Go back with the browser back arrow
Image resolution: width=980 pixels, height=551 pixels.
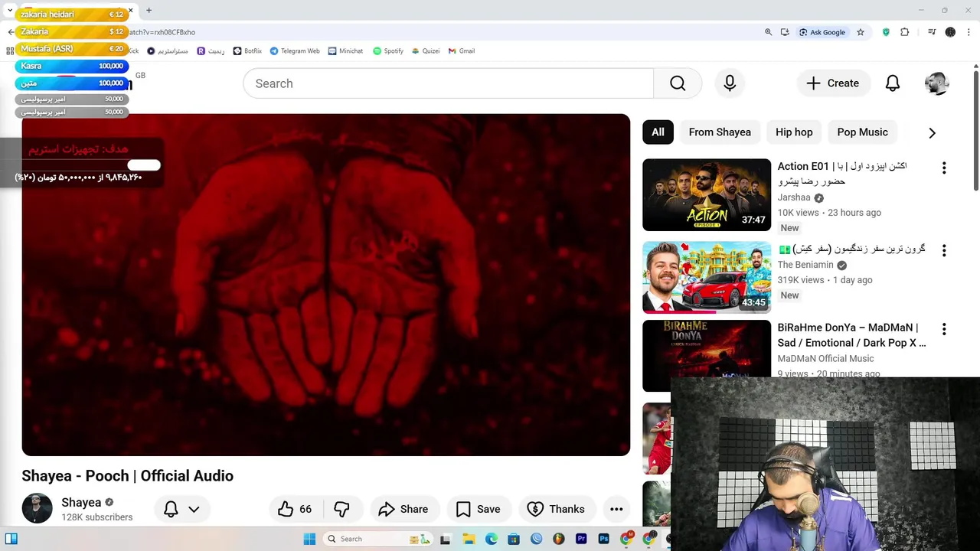(11, 32)
